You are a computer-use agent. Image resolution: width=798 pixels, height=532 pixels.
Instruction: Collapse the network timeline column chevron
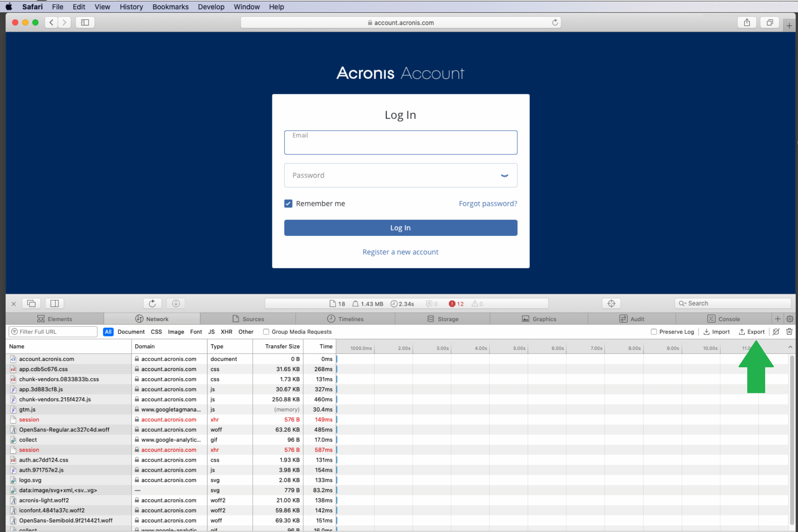[790, 346]
